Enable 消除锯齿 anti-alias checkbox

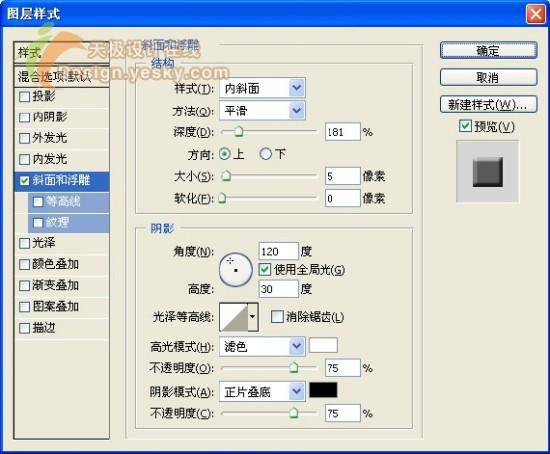point(277,317)
